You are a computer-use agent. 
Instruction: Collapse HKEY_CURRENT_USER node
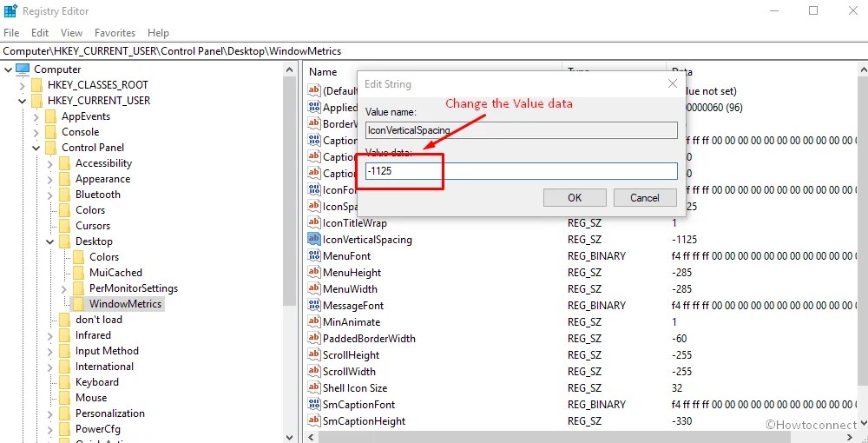(23, 101)
